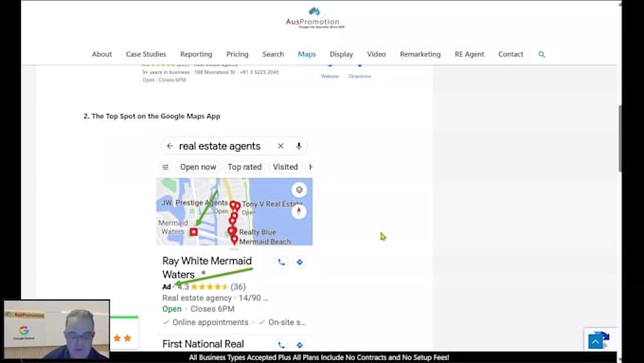Click 'Online appointments' text in listing

(210, 322)
